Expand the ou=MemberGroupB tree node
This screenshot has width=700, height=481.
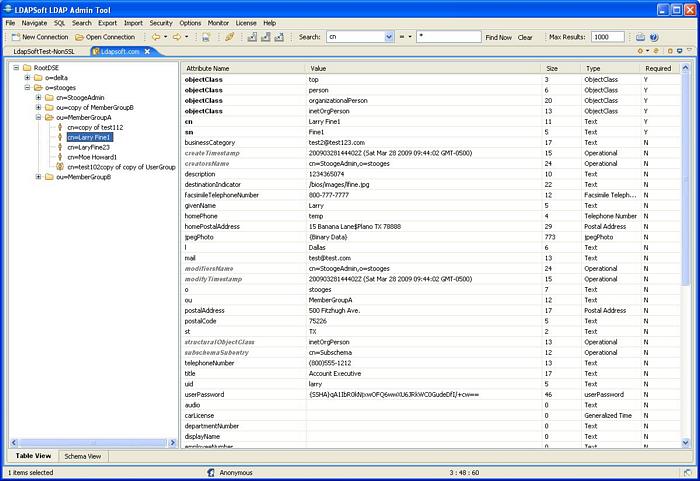[39, 177]
